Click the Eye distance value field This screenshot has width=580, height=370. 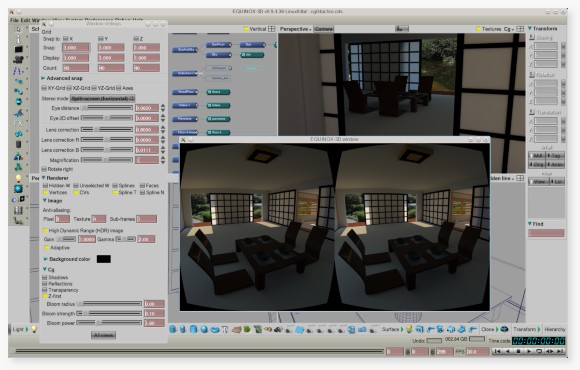(147, 108)
